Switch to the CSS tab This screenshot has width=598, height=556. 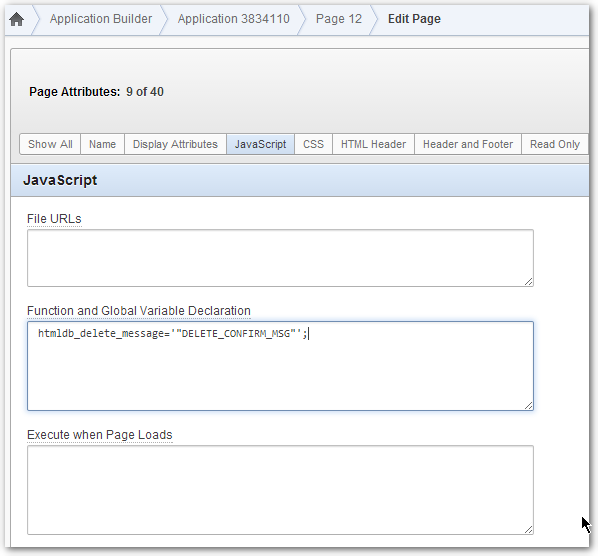point(313,144)
